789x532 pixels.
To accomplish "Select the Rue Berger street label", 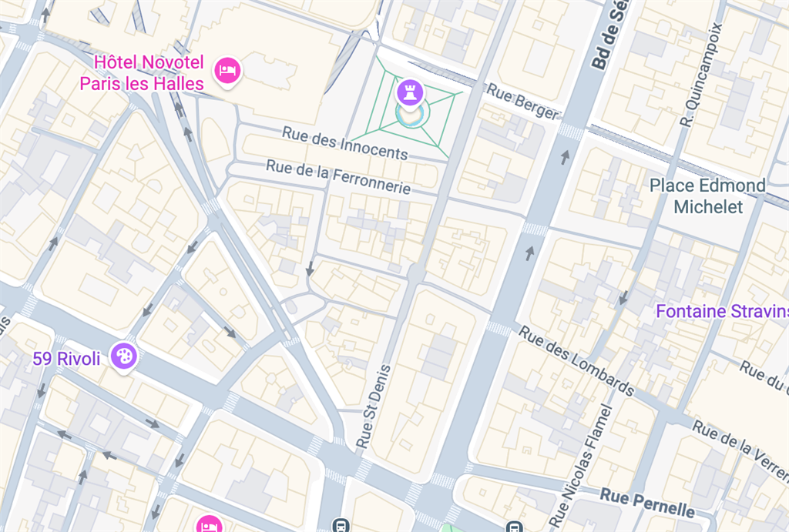I will [523, 102].
